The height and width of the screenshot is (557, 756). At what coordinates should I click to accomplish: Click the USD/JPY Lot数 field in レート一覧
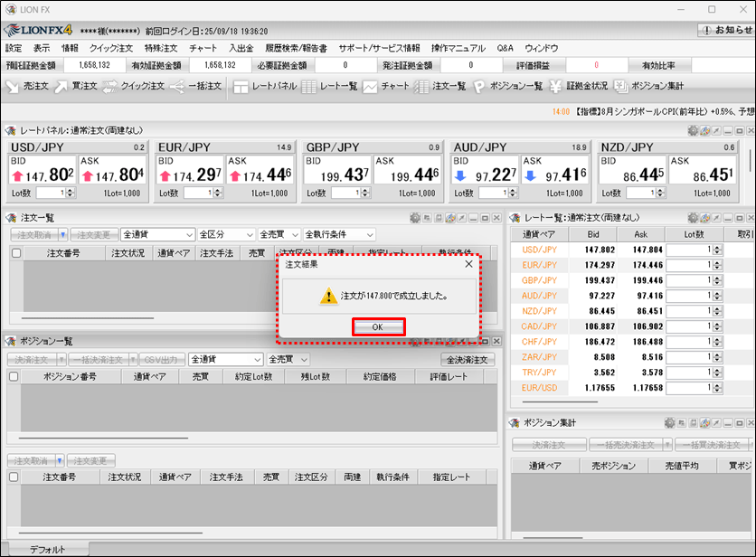(687, 250)
